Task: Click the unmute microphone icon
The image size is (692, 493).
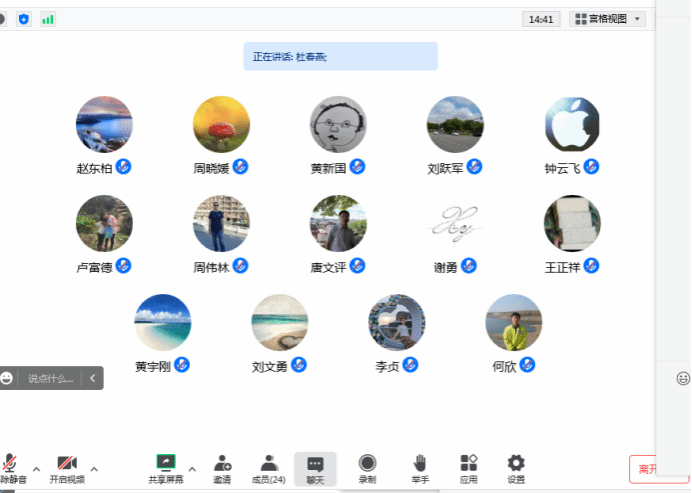Action: pyautogui.click(x=10, y=463)
